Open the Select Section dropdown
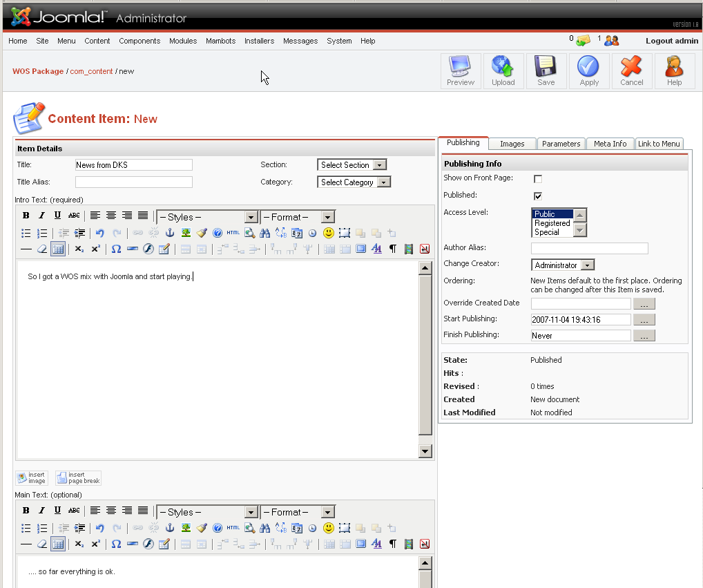703x588 pixels. [x=352, y=165]
